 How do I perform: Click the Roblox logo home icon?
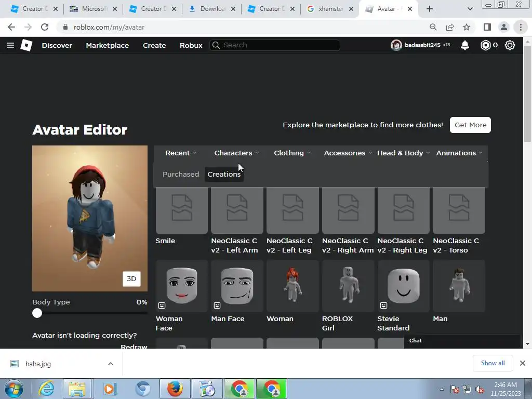coord(26,45)
